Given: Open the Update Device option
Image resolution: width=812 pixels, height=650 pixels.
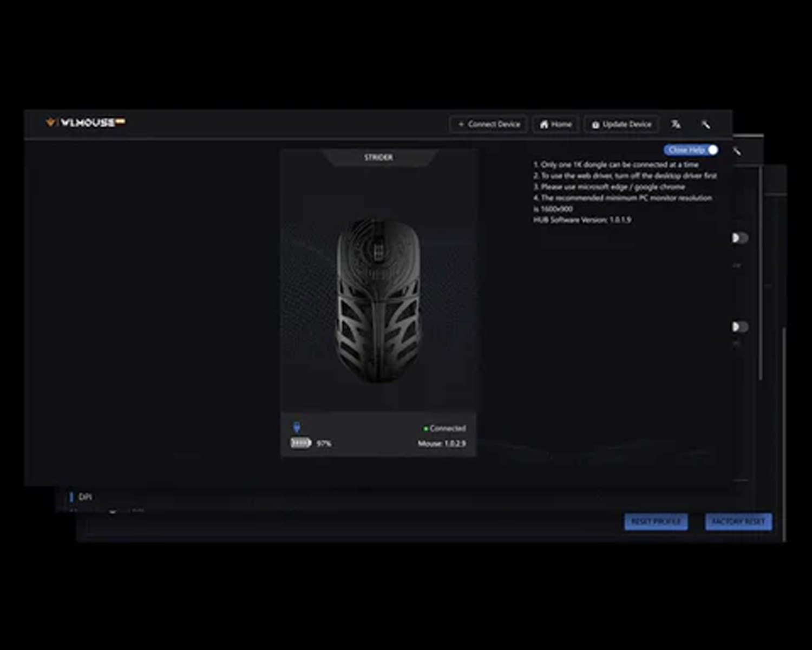Looking at the screenshot, I should pyautogui.click(x=621, y=125).
